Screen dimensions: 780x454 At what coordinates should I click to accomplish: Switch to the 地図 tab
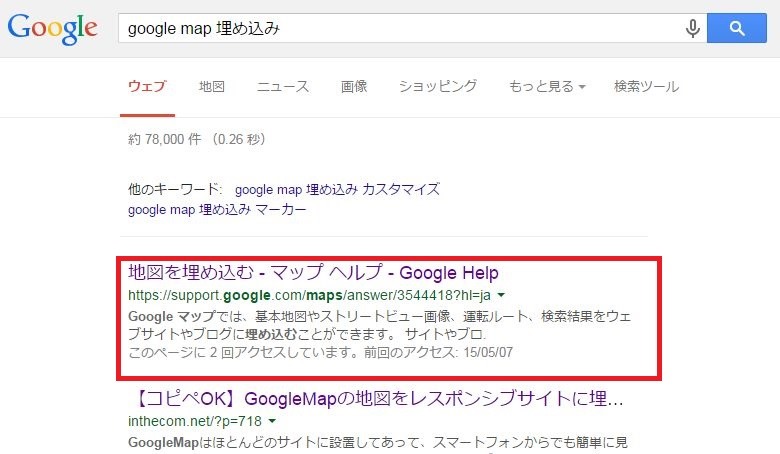pyautogui.click(x=212, y=87)
